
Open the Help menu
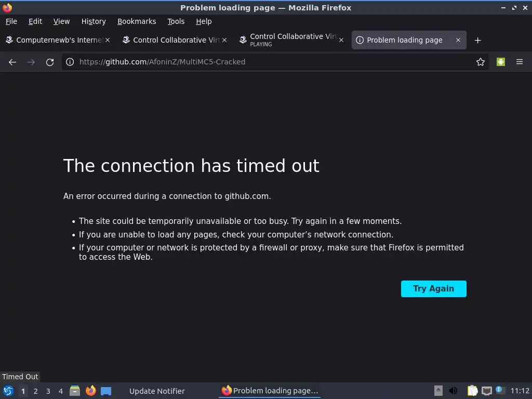(204, 21)
